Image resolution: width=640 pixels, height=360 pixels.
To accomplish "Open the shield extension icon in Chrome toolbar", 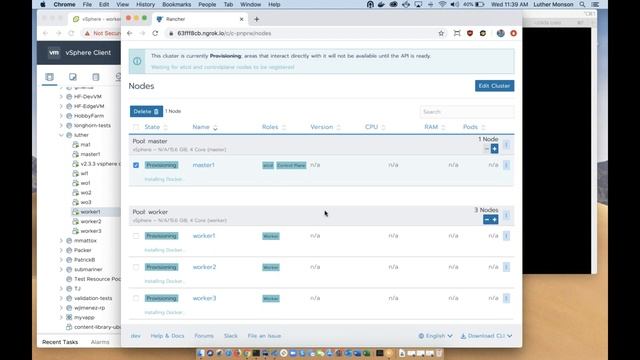I will [470, 33].
